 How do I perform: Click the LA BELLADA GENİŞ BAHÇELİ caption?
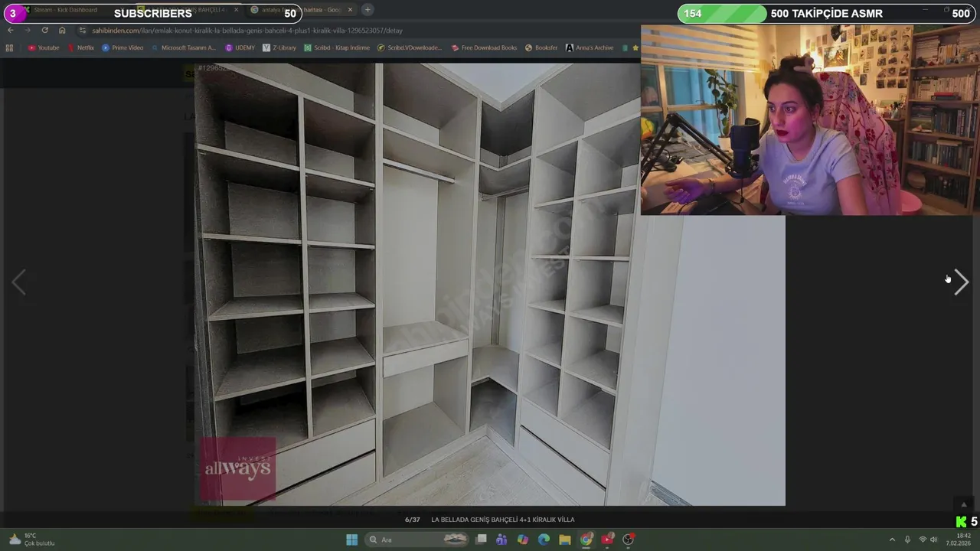click(502, 520)
